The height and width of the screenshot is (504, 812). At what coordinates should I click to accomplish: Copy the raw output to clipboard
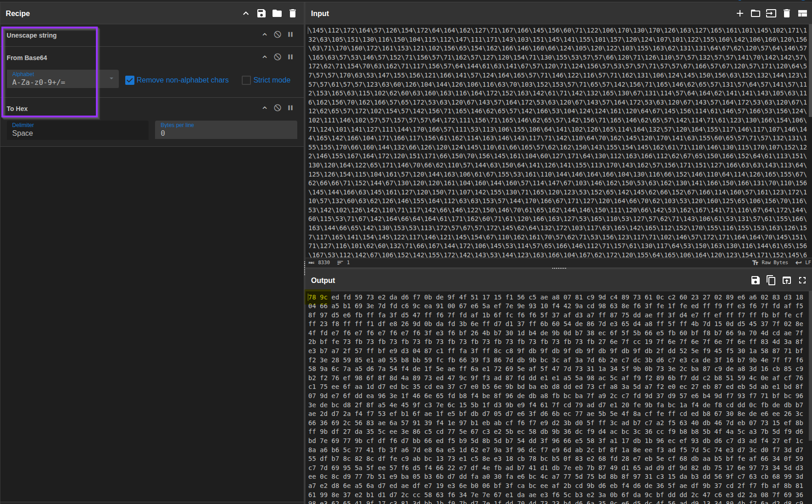click(x=770, y=280)
